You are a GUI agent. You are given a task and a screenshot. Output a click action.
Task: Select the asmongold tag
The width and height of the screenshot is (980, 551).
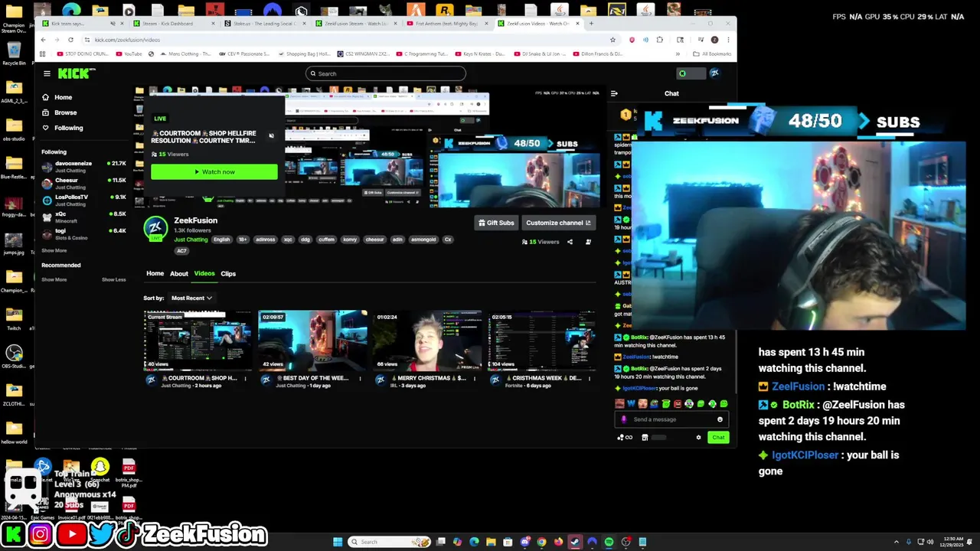[x=423, y=240]
